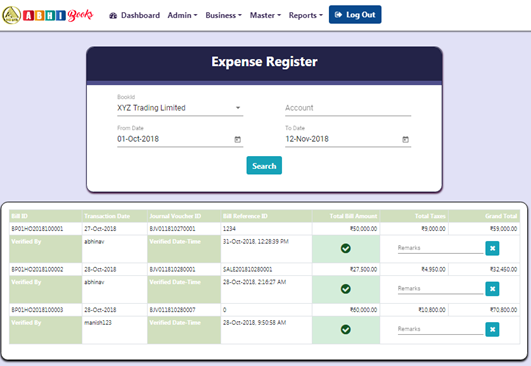Open the Master dropdown menu
The height and width of the screenshot is (366, 531).
[265, 15]
